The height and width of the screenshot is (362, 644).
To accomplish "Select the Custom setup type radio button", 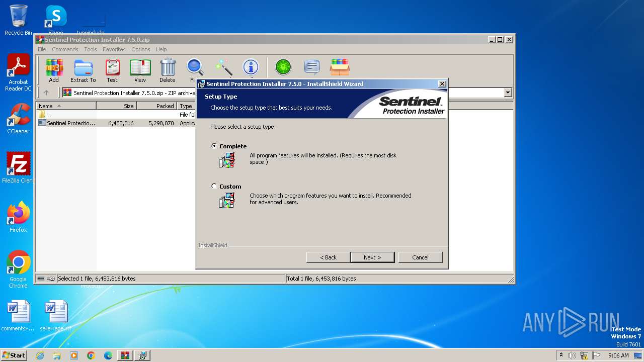I will coord(214,186).
